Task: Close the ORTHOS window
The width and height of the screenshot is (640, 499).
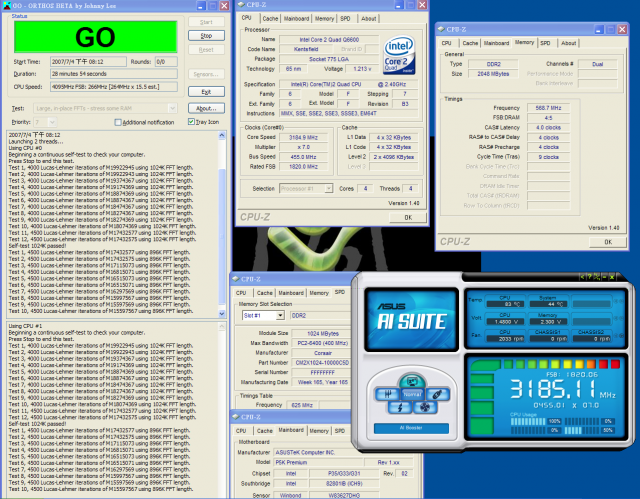Action: click(x=224, y=6)
